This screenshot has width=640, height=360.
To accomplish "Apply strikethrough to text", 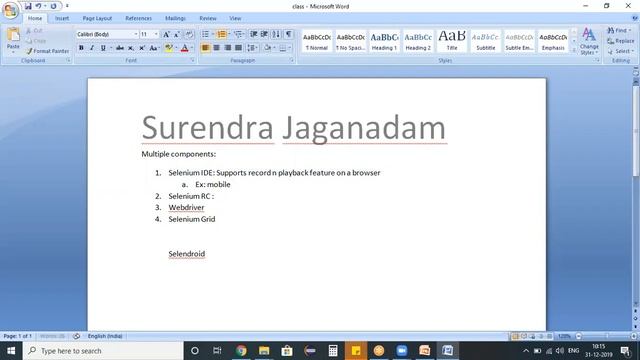I will point(120,48).
